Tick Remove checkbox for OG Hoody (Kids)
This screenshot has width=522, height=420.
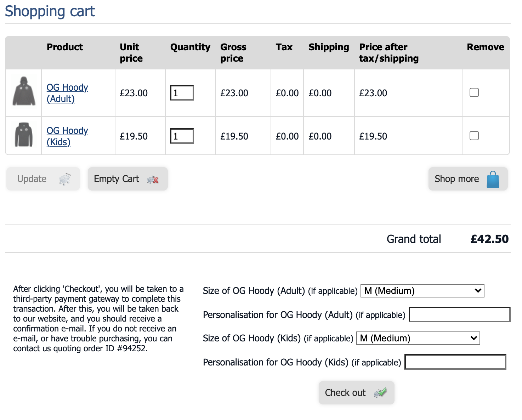[x=474, y=136]
